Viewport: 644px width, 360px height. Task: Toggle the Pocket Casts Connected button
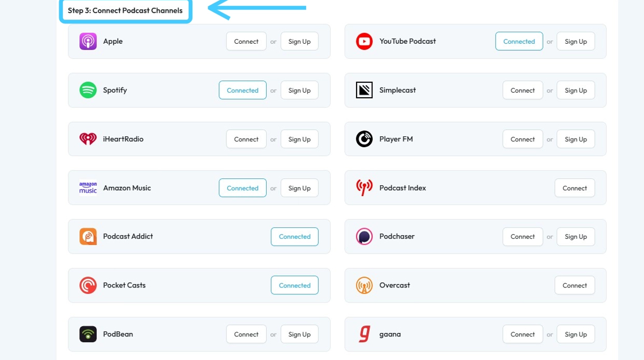click(294, 285)
